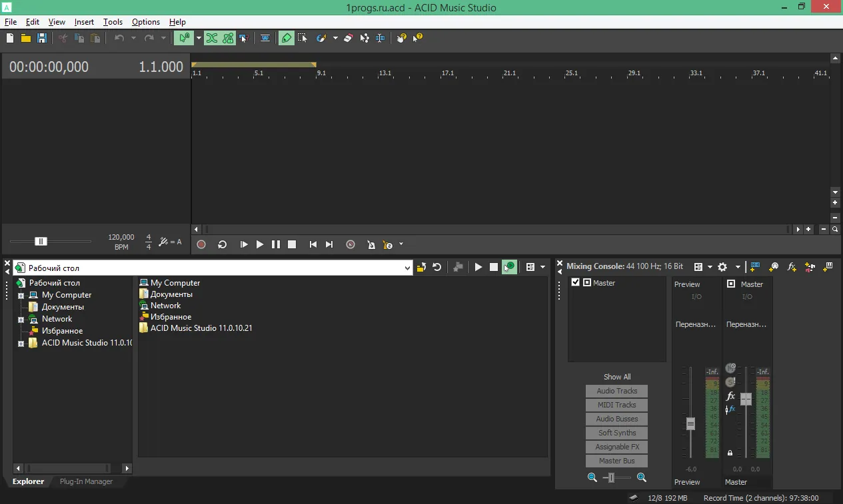
Task: Expand the ACID Music Studio folder node
Action: pyautogui.click(x=21, y=344)
